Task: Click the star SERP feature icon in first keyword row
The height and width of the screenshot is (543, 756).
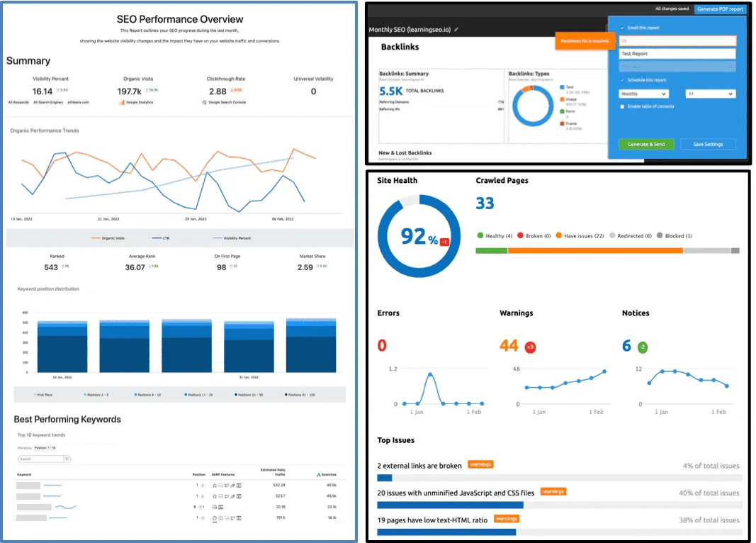Action: click(214, 486)
